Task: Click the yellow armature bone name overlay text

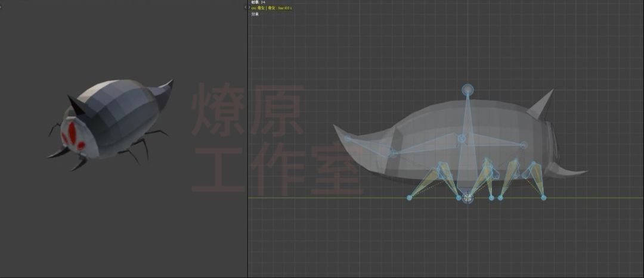Action: (272, 8)
